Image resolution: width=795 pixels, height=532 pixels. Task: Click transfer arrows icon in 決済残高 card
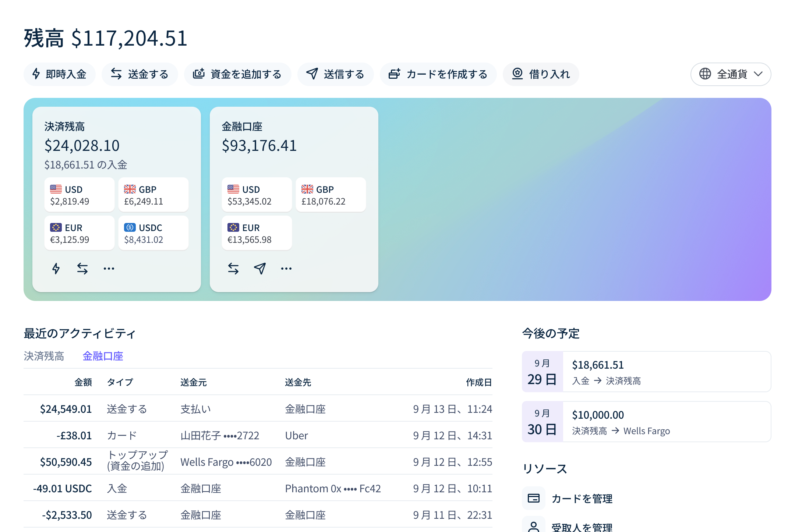point(82,269)
